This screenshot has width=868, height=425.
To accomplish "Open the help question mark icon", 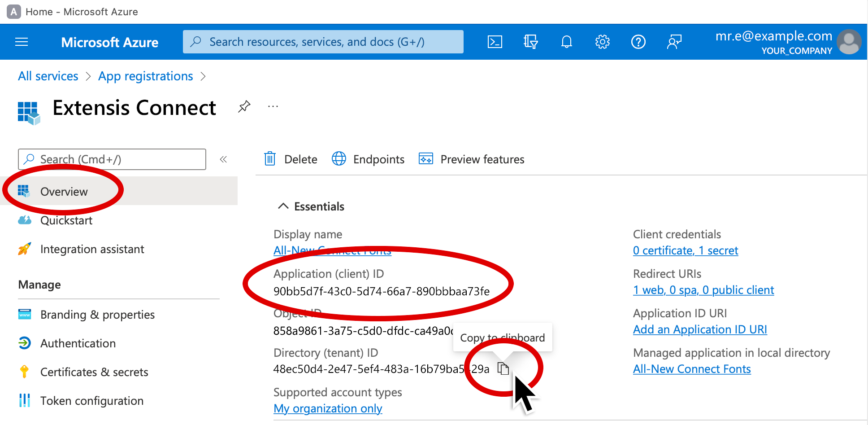I will 638,42.
